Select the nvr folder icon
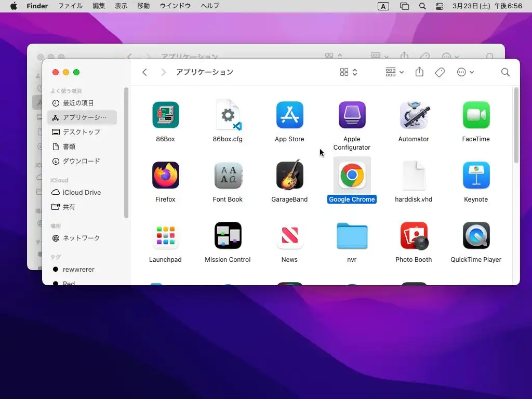Viewport: 532px width, 399px height. 352,236
